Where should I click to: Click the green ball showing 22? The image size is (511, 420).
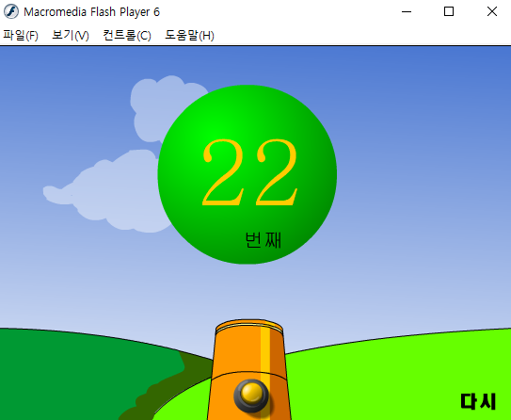(x=248, y=174)
